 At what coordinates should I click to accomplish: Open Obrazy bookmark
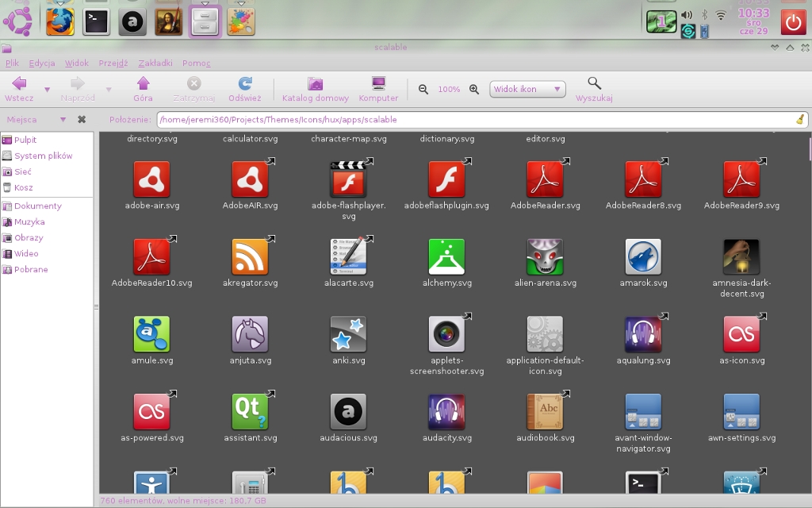[x=22, y=238]
